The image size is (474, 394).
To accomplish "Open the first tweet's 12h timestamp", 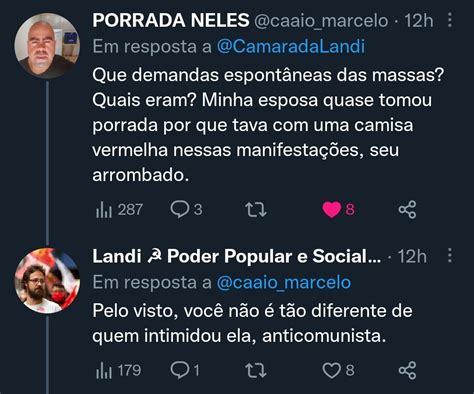I will [x=419, y=21].
